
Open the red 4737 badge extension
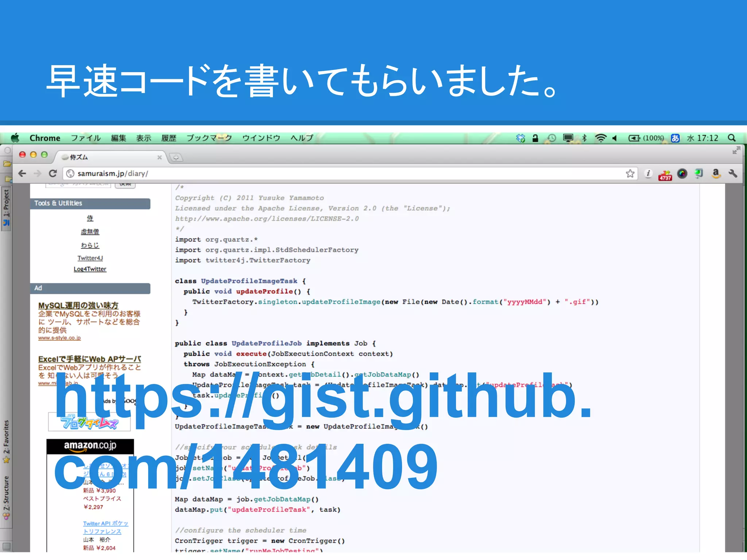click(x=665, y=175)
